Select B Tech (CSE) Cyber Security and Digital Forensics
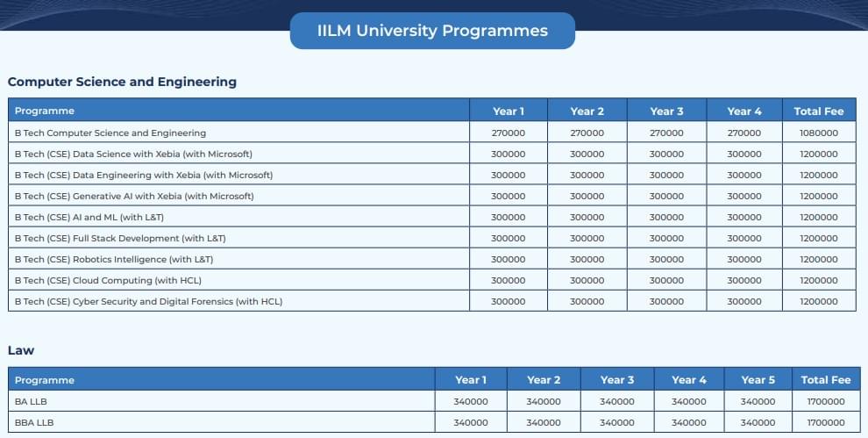868x438 pixels. click(x=148, y=302)
